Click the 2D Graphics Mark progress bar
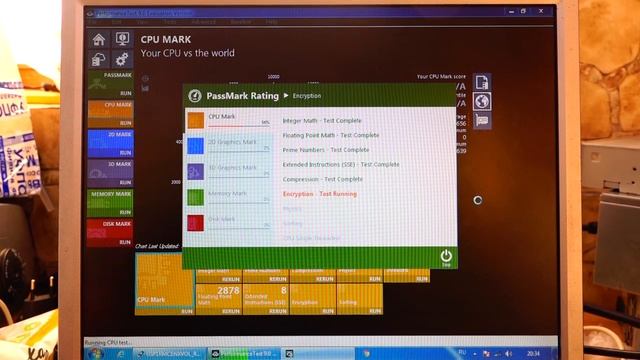Image resolution: width=640 pixels, height=360 pixels. click(239, 151)
